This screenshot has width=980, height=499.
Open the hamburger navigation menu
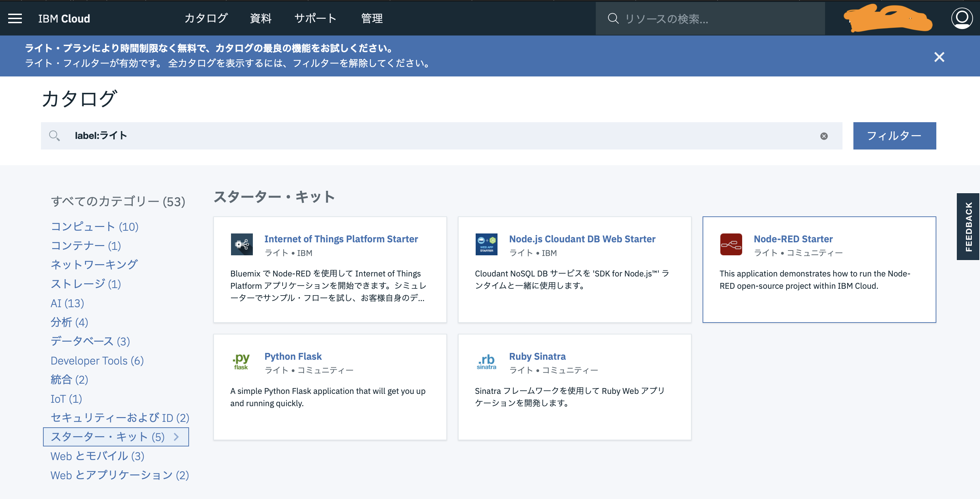click(15, 18)
